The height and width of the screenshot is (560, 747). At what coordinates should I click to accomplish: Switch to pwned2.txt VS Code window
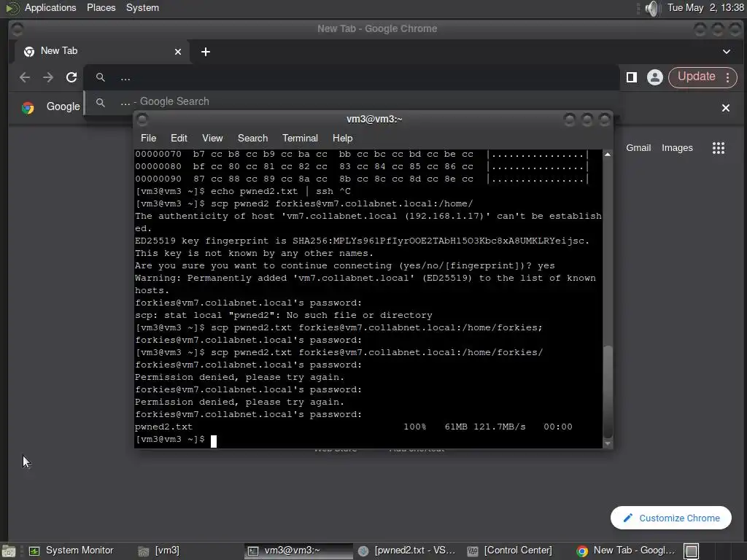(408, 551)
